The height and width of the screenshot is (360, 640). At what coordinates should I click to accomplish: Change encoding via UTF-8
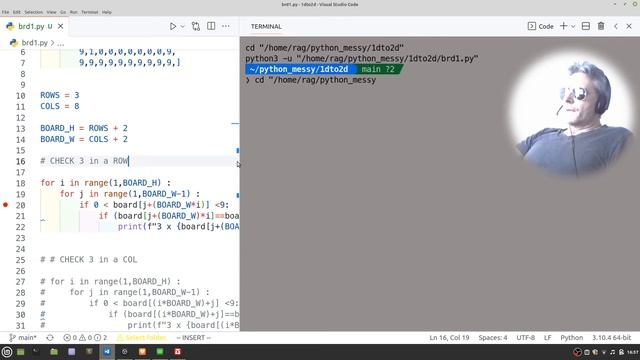[x=525, y=338]
